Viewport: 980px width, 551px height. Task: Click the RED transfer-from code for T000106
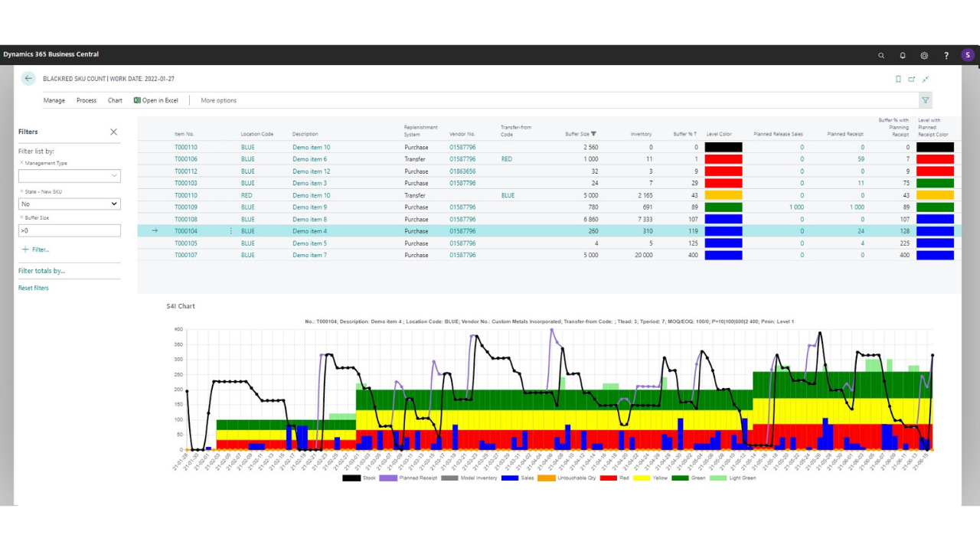tap(507, 159)
